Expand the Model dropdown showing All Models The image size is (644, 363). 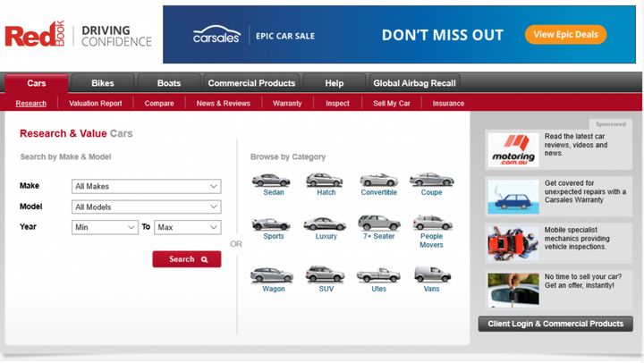146,207
